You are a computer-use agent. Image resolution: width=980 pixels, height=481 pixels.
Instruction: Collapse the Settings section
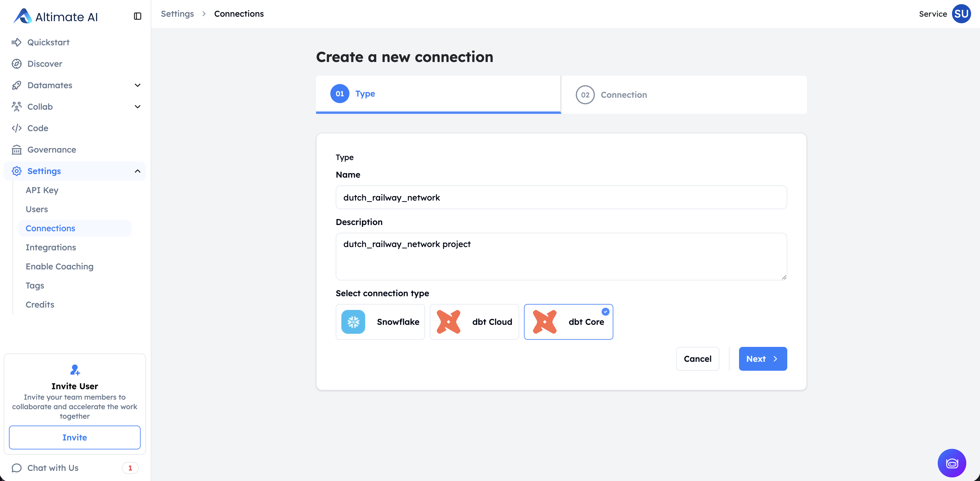point(137,171)
